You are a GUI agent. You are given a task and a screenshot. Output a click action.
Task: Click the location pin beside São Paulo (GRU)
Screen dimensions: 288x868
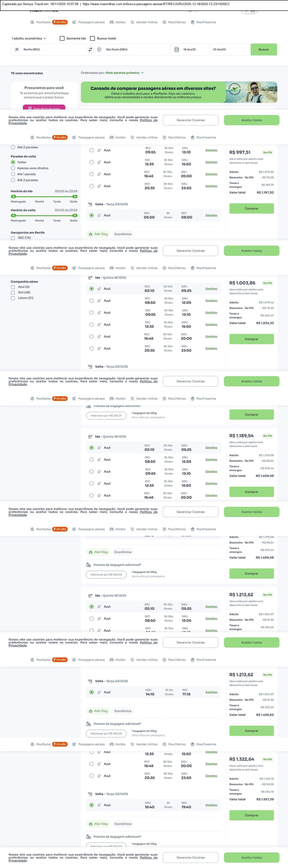tap(99, 50)
